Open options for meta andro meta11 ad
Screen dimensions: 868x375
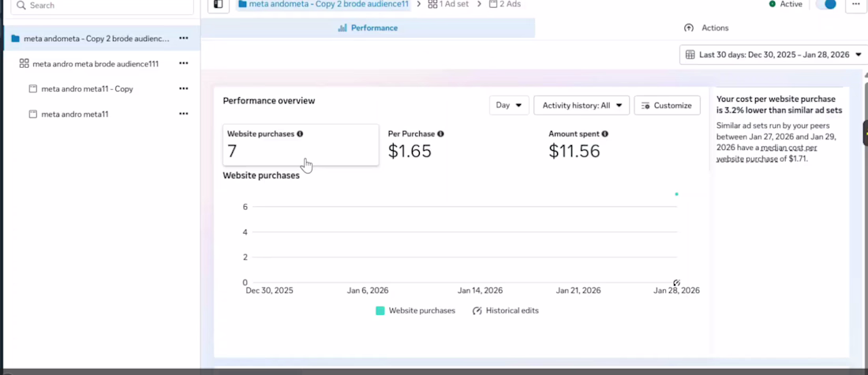(184, 114)
